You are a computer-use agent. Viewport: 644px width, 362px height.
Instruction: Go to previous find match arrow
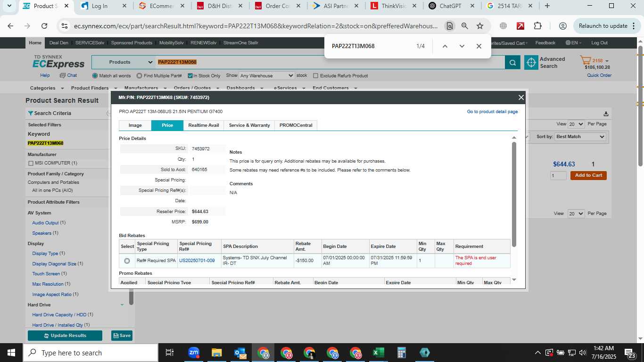445,46
